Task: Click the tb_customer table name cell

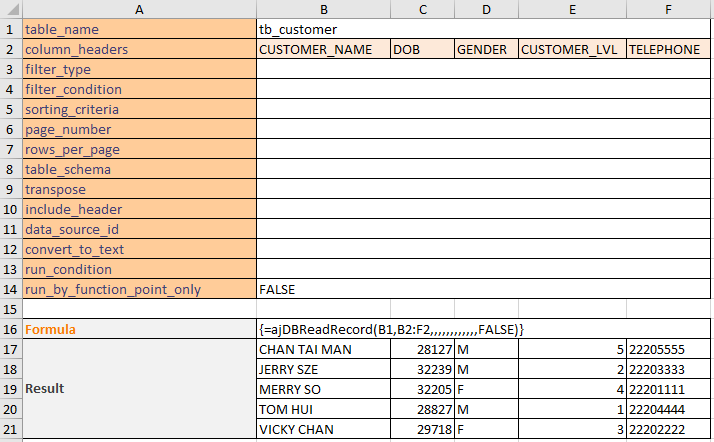Action: click(x=483, y=29)
